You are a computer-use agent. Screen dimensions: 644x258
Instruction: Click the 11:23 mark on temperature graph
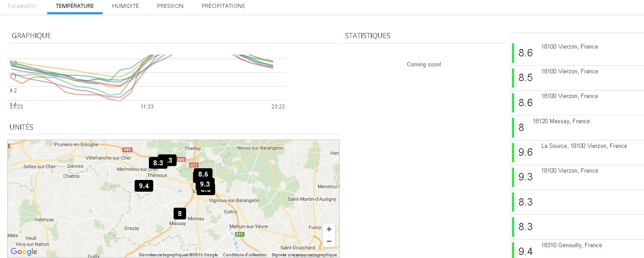147,106
